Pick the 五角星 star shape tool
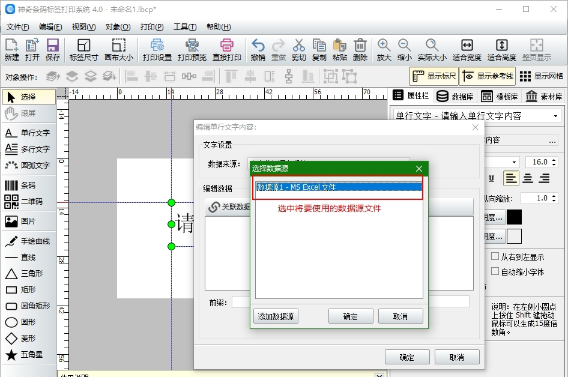This screenshot has width=568, height=392. click(27, 355)
